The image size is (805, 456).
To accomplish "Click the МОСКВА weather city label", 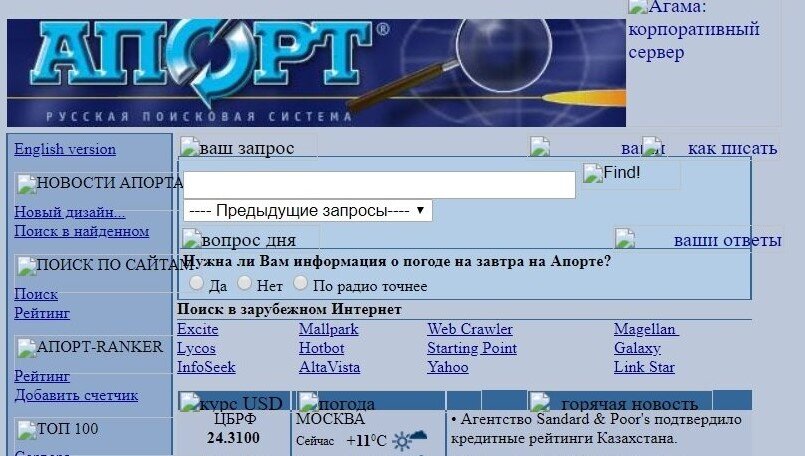I will pyautogui.click(x=330, y=419).
